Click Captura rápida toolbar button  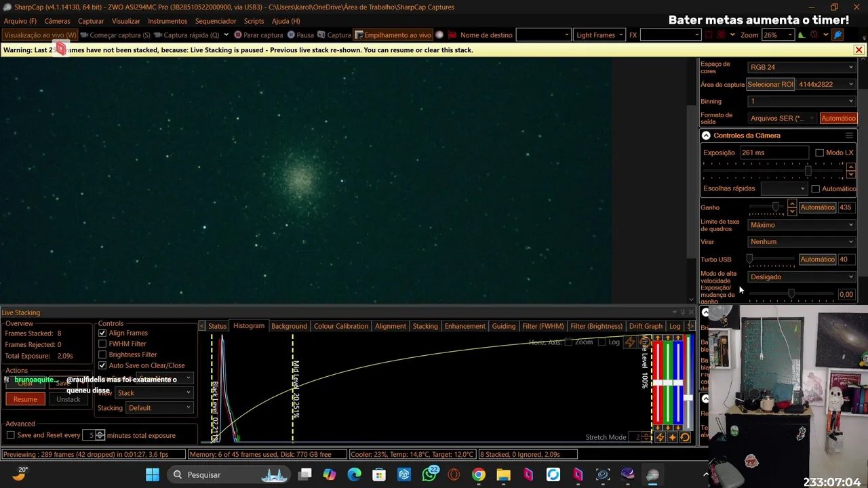click(x=186, y=35)
